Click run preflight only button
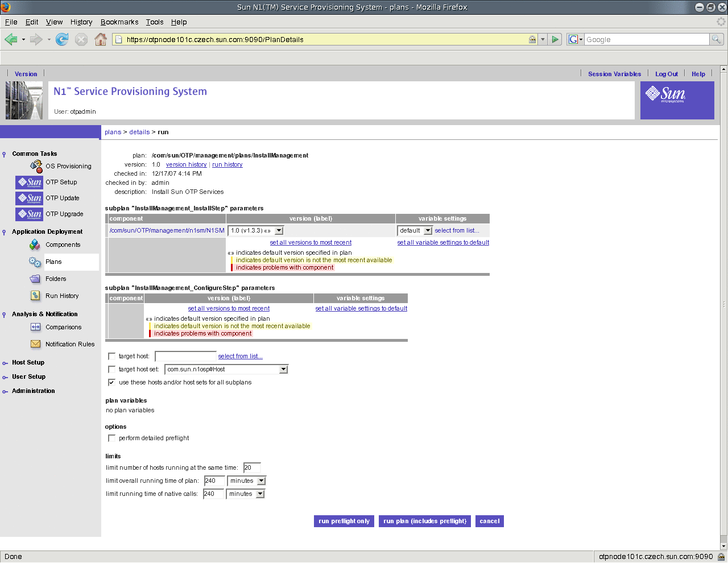 344,521
